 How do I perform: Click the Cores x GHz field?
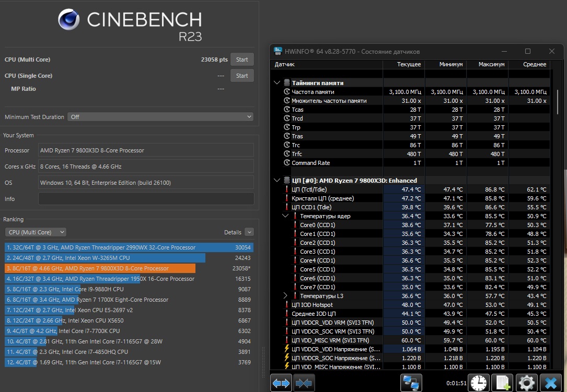click(146, 167)
